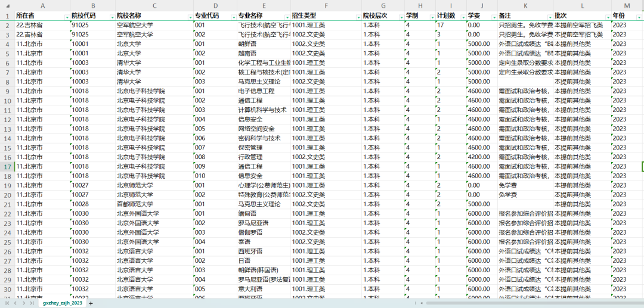
Task: Select the 保密管理 cell
Action: [264, 148]
